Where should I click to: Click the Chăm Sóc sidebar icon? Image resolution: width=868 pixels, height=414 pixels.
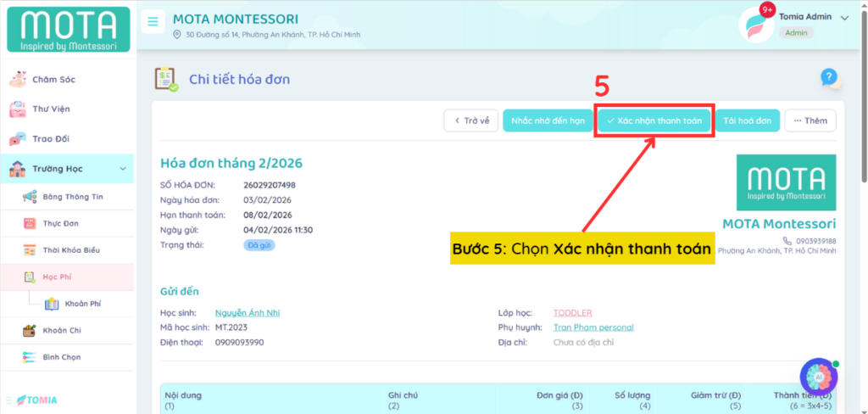coord(17,80)
